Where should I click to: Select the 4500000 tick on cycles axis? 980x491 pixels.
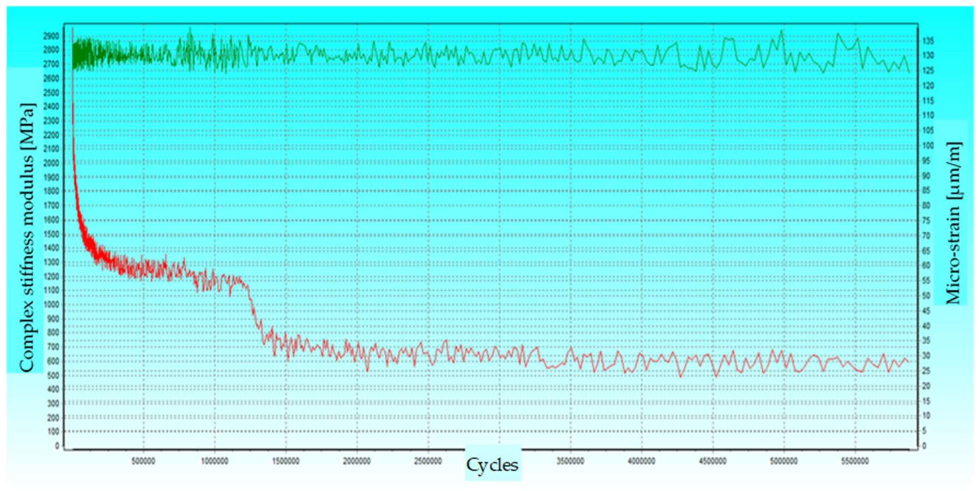click(x=712, y=461)
